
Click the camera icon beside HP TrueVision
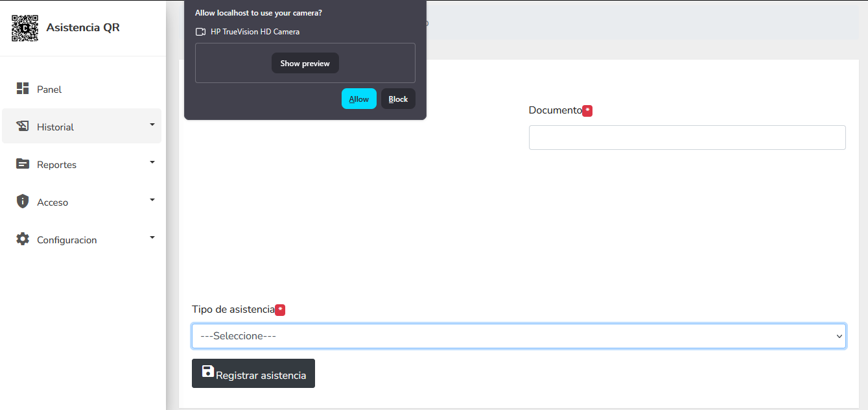[201, 32]
